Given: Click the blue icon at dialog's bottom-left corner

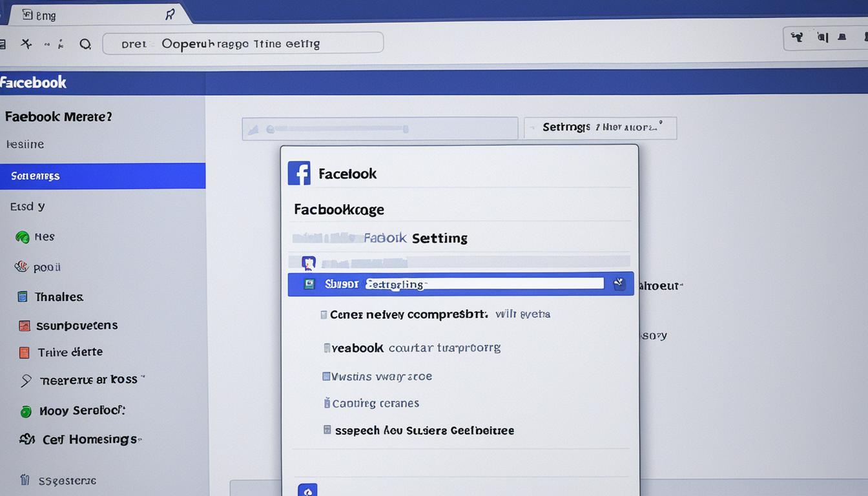Looking at the screenshot, I should [307, 490].
